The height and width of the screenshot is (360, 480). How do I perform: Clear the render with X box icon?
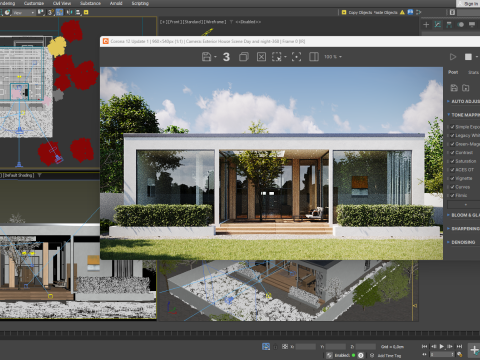point(261,57)
